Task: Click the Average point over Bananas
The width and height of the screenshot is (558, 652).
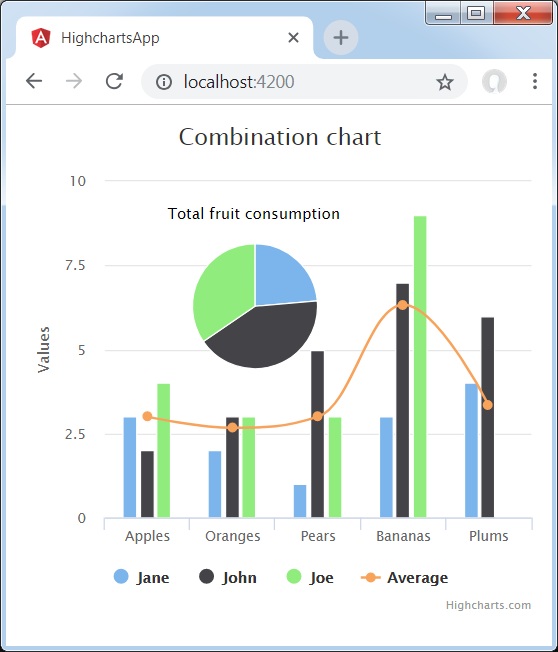Action: 402,305
